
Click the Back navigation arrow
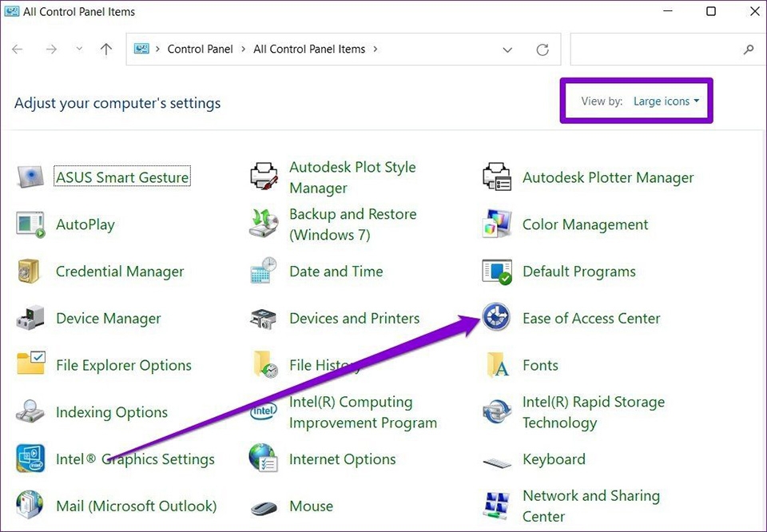17,49
